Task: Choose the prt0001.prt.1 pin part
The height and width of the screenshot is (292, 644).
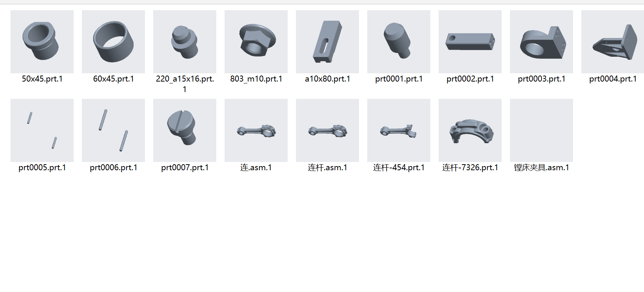Action: (x=399, y=42)
